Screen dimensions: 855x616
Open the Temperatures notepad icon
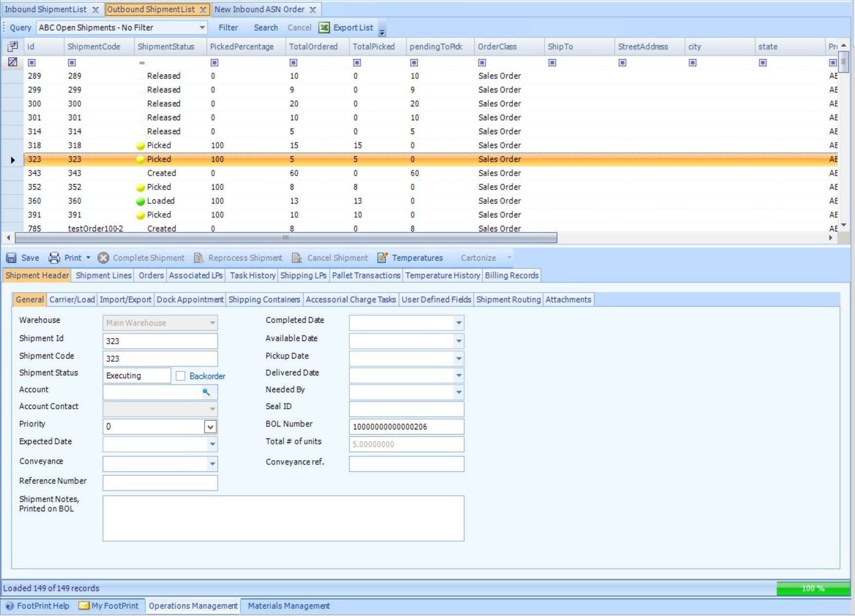click(383, 258)
